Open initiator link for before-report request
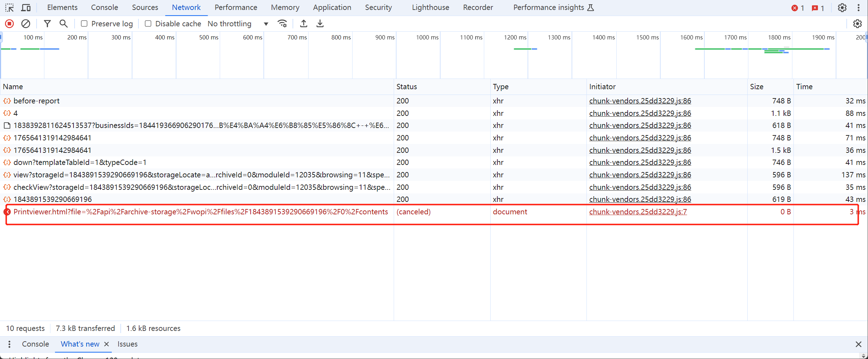868x359 pixels. (640, 101)
